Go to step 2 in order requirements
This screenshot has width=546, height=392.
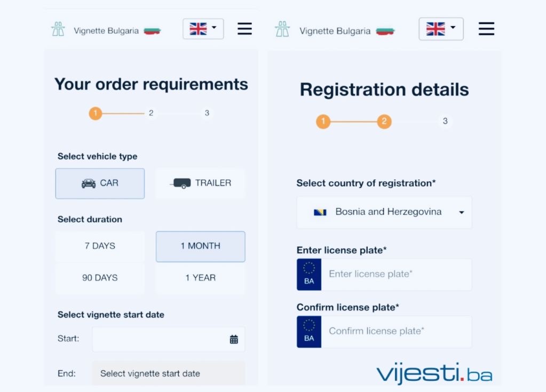pos(151,113)
